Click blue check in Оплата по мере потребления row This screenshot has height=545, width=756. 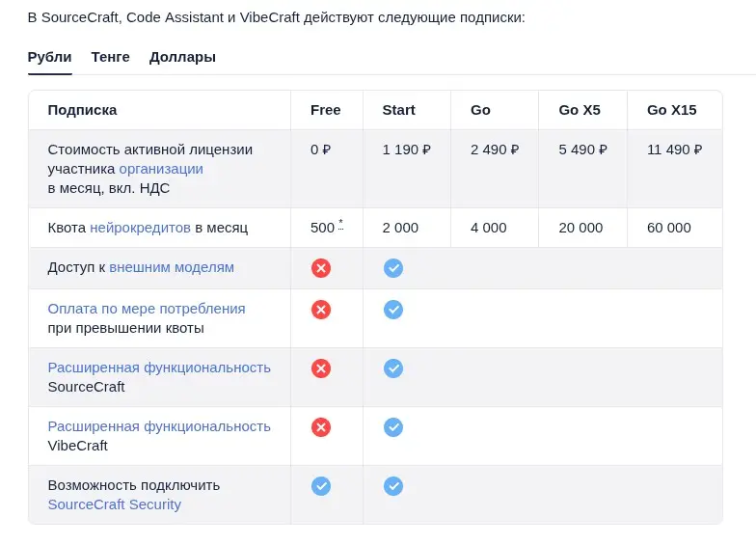[x=393, y=309]
